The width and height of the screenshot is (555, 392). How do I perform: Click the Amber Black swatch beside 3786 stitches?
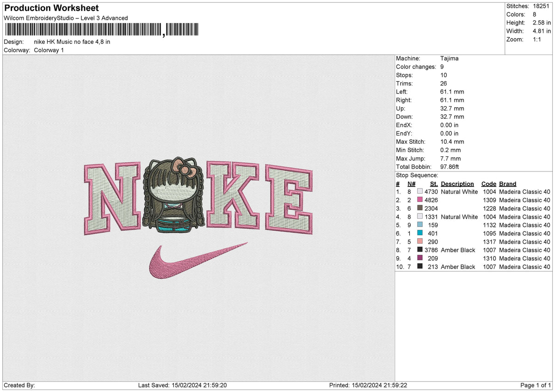tap(419, 250)
